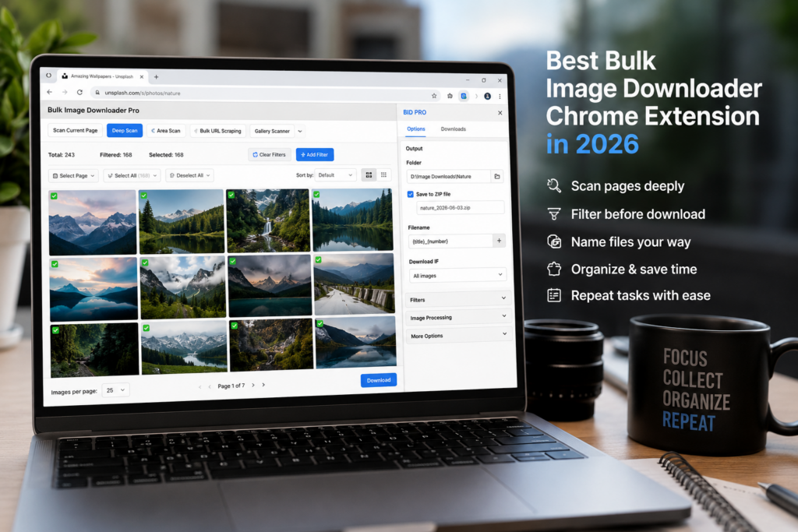The image size is (798, 532).
Task: Clear Filters on the image list
Action: pyautogui.click(x=270, y=155)
